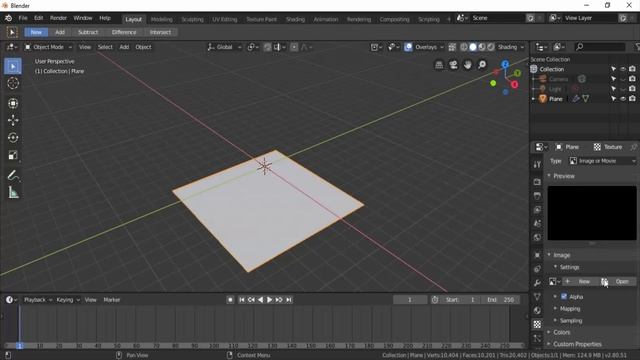Toggle perspective/orthographic view icon
Viewport: 640px width, 360px height.
(439, 65)
